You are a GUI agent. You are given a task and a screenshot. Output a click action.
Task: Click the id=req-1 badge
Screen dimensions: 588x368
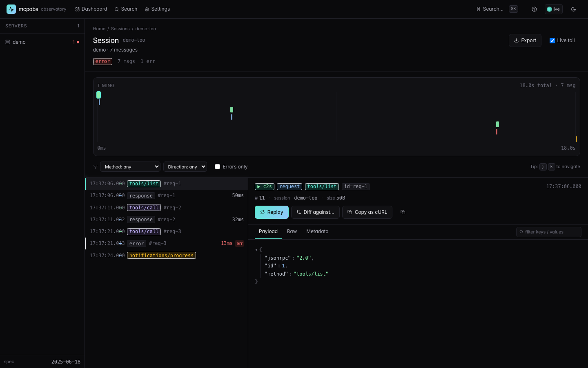356,186
